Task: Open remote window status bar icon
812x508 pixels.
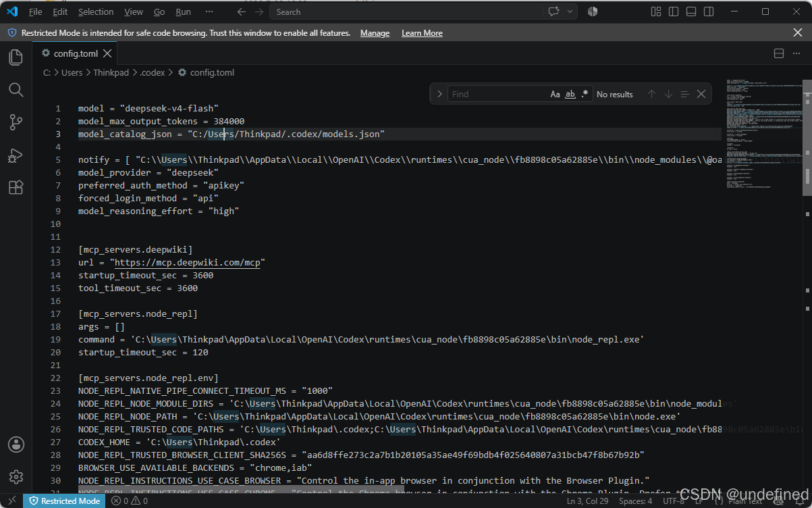Action: [11, 501]
